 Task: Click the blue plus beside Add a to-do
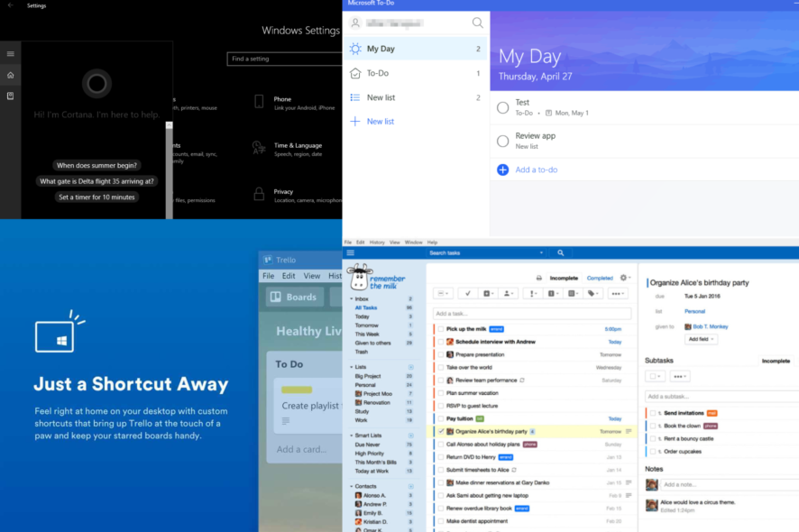502,170
